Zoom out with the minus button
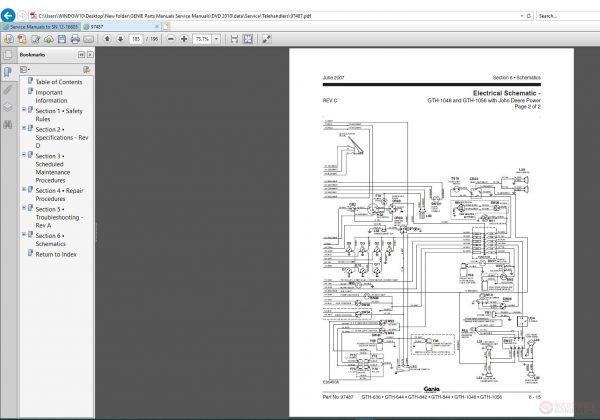 [x=171, y=39]
